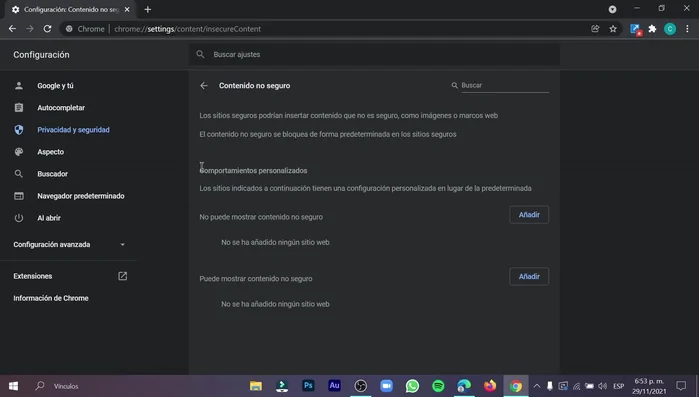Bookmark this page with the star icon

click(x=613, y=29)
